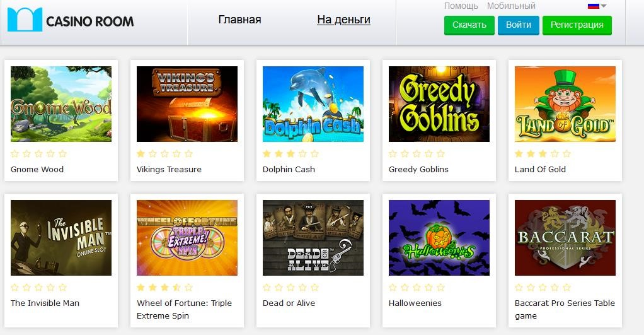Rate Greedy Goblins five stars

point(440,154)
